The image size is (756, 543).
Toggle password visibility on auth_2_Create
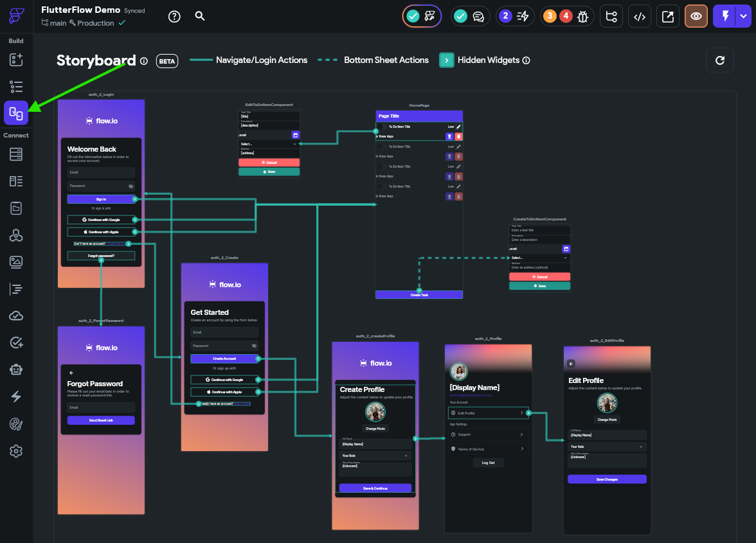coord(254,346)
